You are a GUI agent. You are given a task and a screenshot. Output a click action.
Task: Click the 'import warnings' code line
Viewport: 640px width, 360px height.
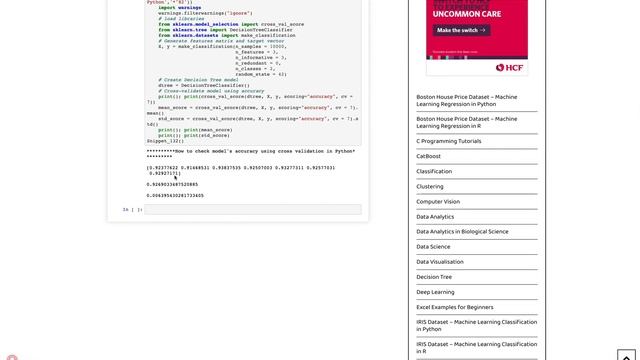coord(179,8)
